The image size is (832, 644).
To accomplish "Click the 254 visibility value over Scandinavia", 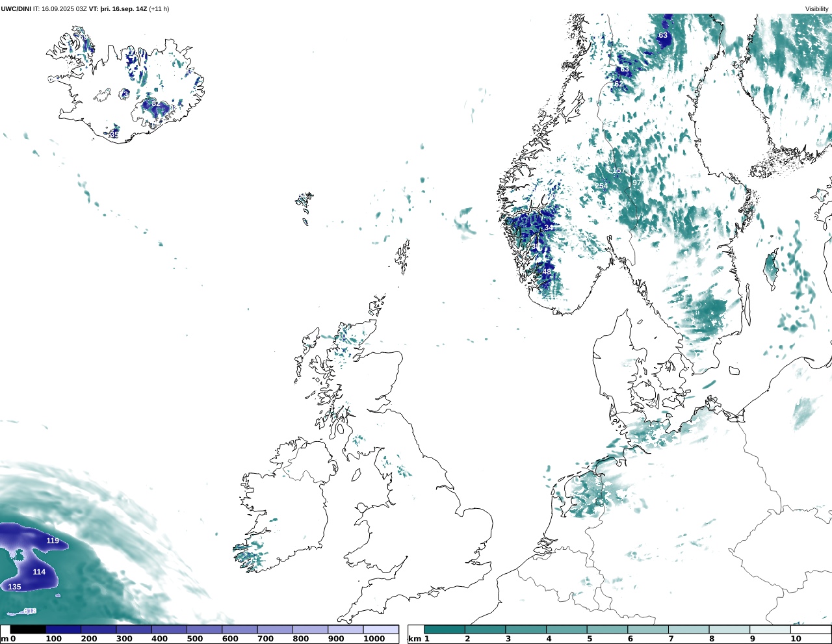I will (x=601, y=186).
